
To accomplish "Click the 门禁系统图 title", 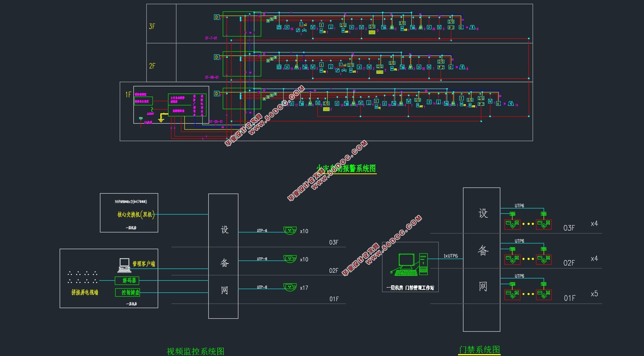I will click(479, 349).
